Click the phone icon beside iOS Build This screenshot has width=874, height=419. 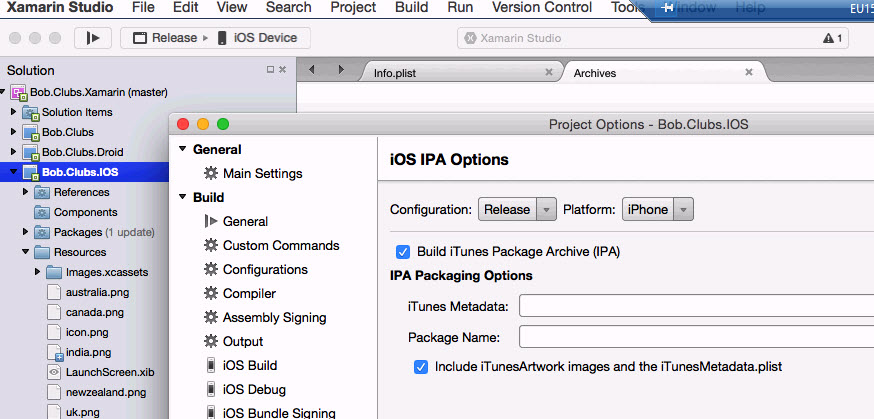pyautogui.click(x=211, y=366)
